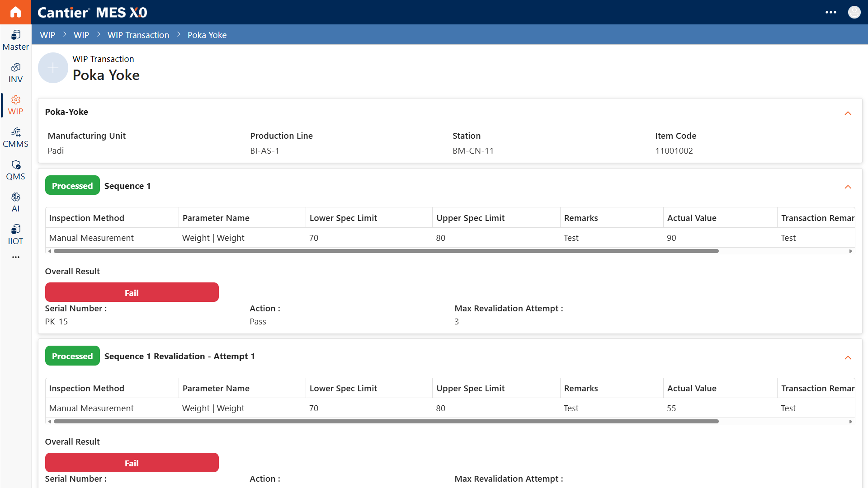This screenshot has width=868, height=488.
Task: Click the round plus icon beside Poka Yoke
Action: [53, 68]
